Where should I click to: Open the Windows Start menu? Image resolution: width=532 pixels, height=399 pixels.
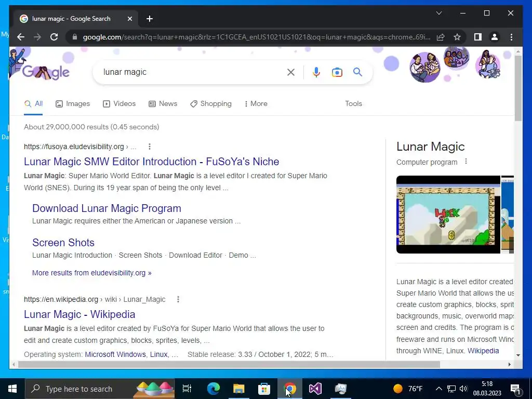coord(12,389)
